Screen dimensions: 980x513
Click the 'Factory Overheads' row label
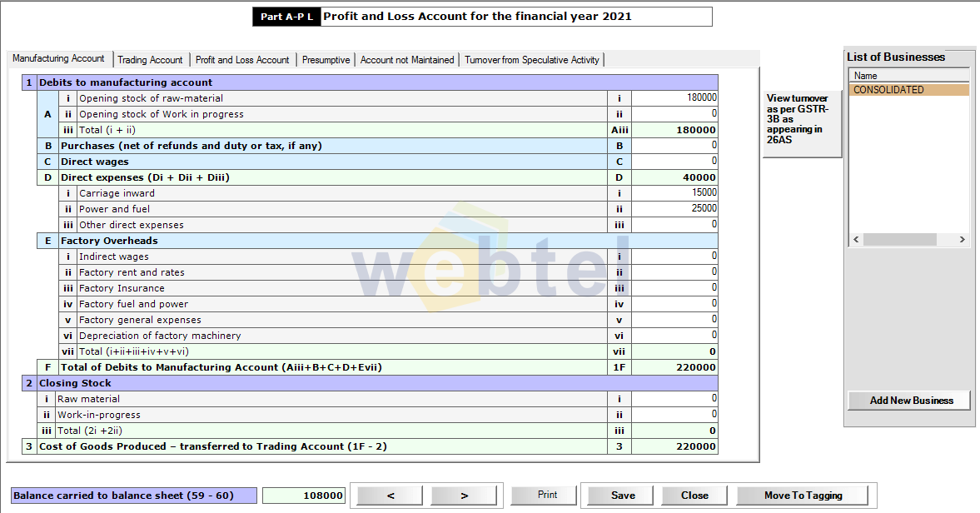pos(109,241)
